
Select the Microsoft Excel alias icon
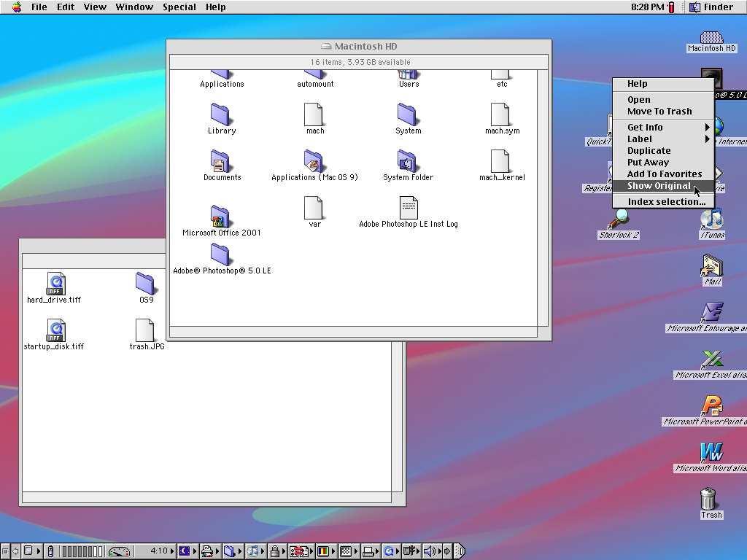tap(711, 359)
